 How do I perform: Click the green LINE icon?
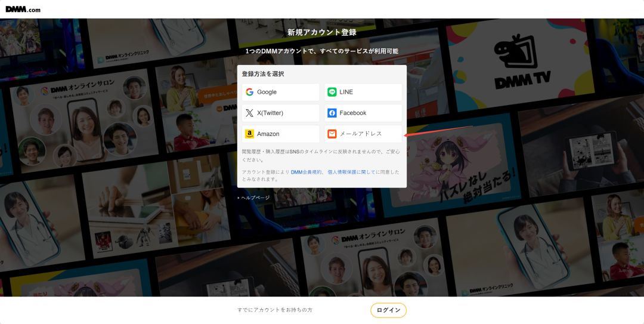pos(332,92)
